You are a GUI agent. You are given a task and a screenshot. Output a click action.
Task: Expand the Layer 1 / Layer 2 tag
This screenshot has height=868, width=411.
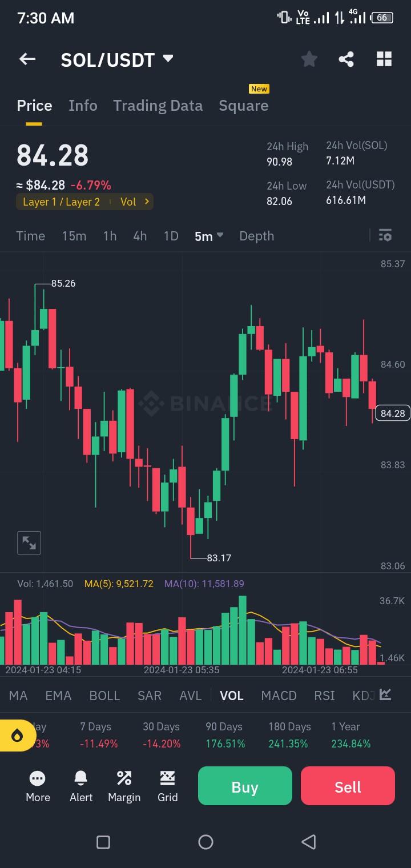pyautogui.click(x=84, y=202)
